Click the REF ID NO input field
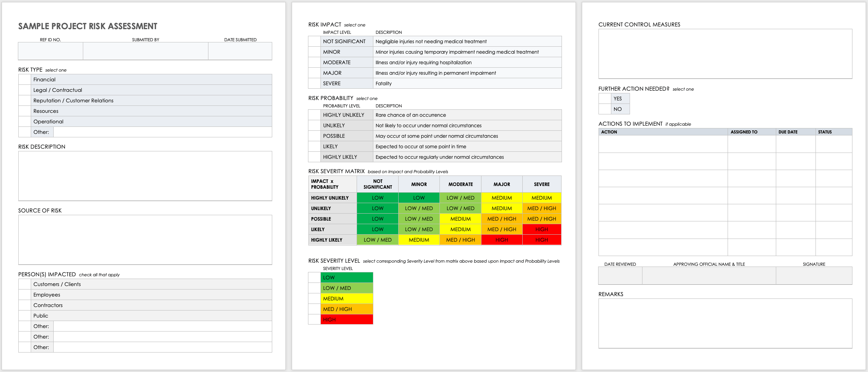Viewport: 868px width, 372px height. pos(50,51)
